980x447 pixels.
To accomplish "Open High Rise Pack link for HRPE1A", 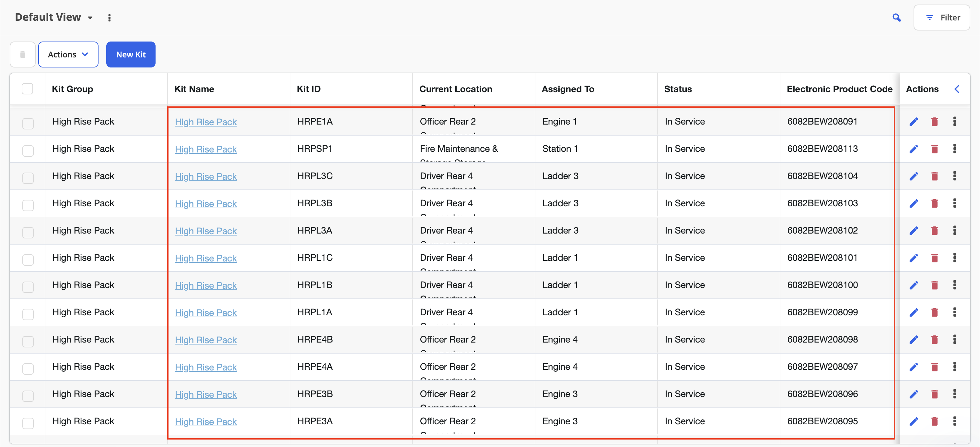I will [x=206, y=122].
